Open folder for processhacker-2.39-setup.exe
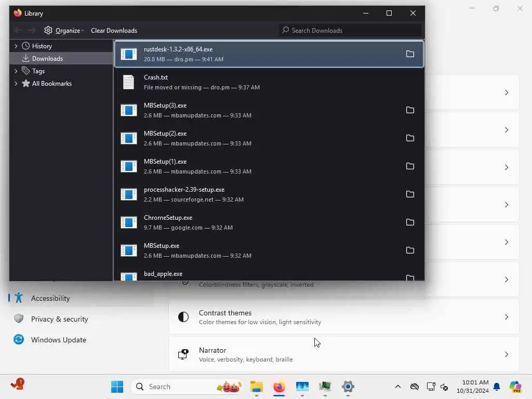This screenshot has width=532, height=399. tap(410, 194)
